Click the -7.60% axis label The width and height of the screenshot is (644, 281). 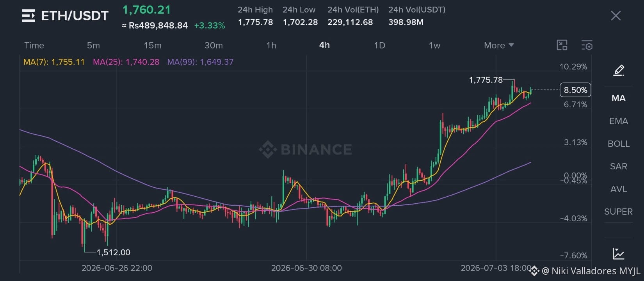[x=573, y=256]
